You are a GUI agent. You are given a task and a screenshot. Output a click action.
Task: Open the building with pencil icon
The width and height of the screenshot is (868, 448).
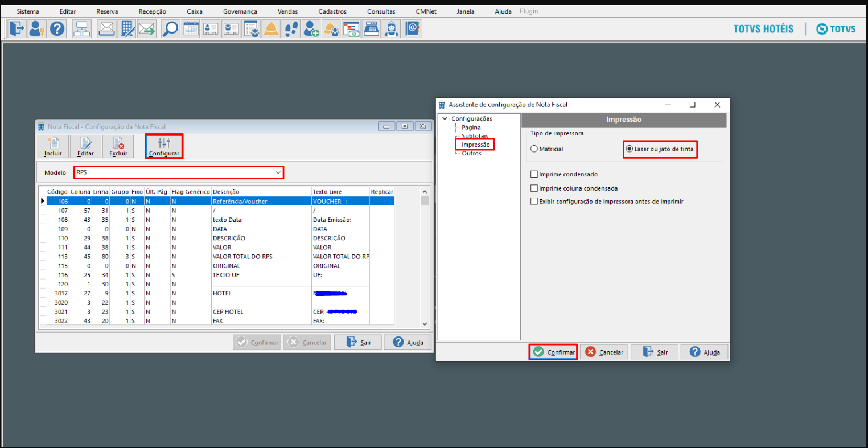click(x=127, y=28)
